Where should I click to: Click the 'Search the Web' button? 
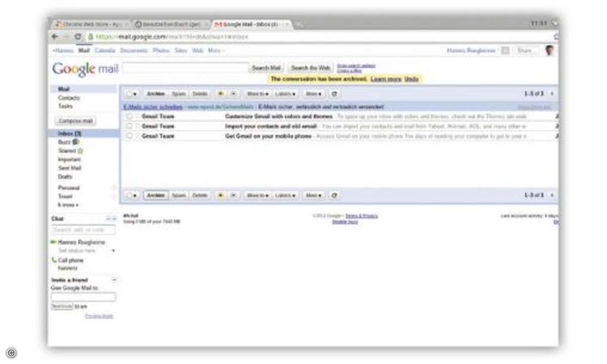pyautogui.click(x=311, y=68)
